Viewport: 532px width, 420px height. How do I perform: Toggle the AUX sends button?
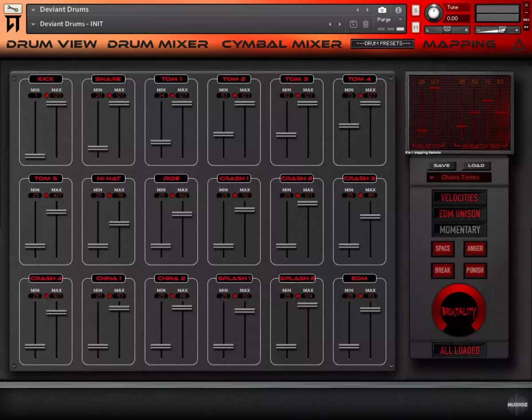pos(526,20)
